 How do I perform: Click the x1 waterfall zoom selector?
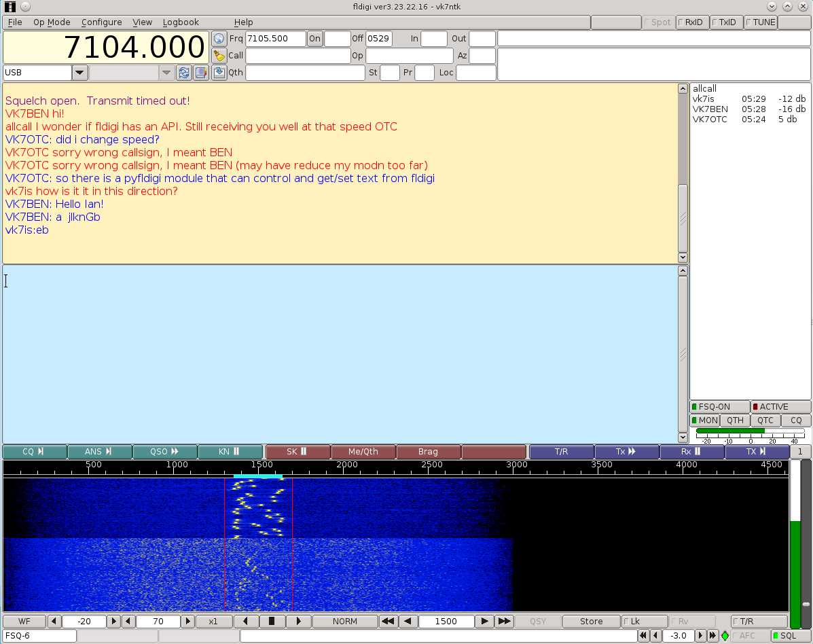click(x=213, y=621)
